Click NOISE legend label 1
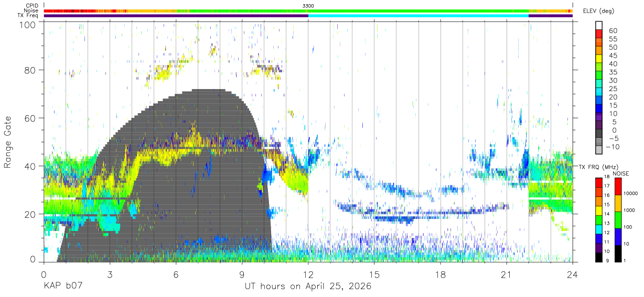The width and height of the screenshot is (644, 297). 626,261
